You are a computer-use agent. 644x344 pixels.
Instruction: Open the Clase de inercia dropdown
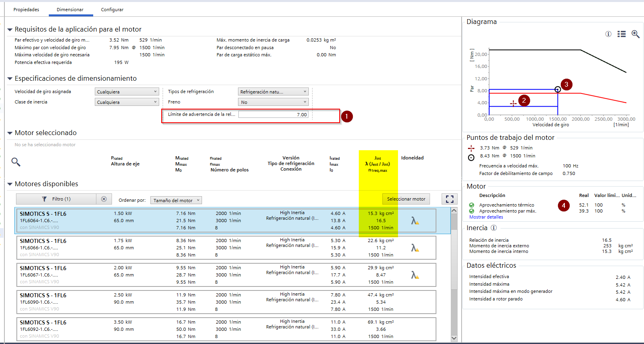127,102
